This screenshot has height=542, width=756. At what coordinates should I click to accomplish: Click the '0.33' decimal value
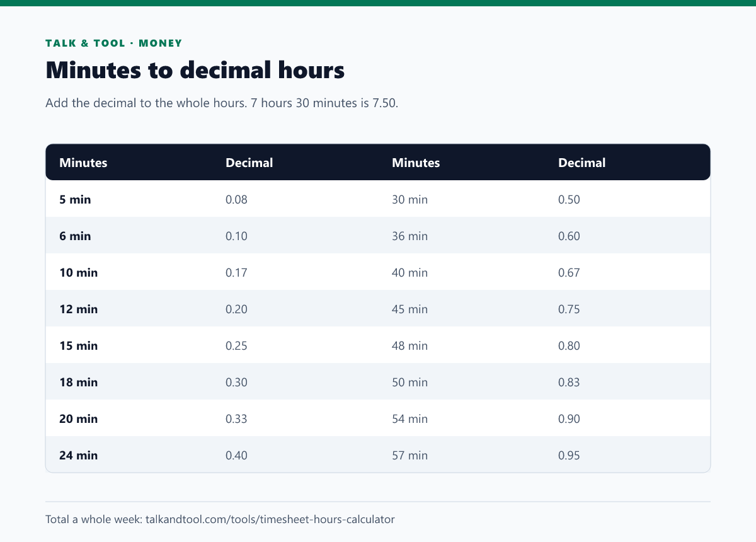[237, 419]
